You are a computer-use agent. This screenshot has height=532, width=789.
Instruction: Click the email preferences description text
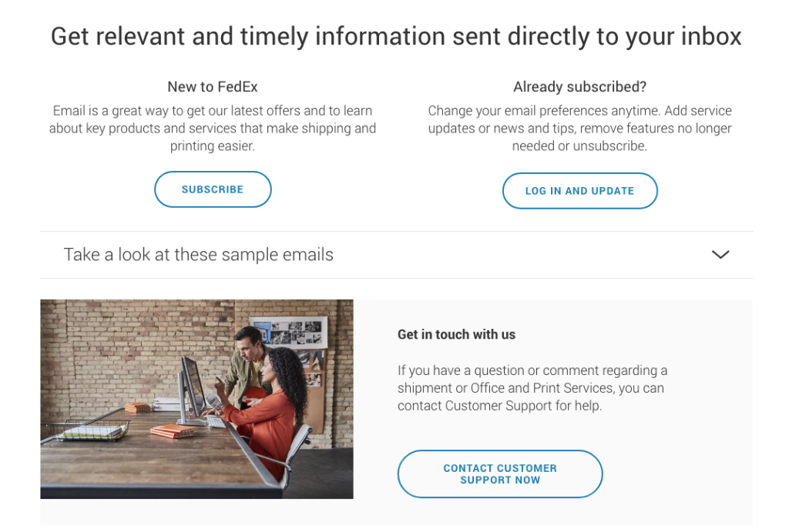[579, 128]
